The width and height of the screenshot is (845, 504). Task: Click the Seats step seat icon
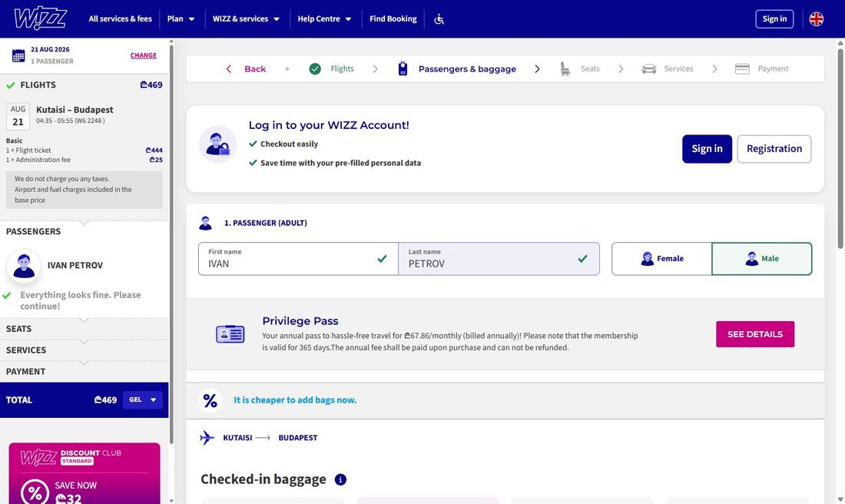[565, 69]
